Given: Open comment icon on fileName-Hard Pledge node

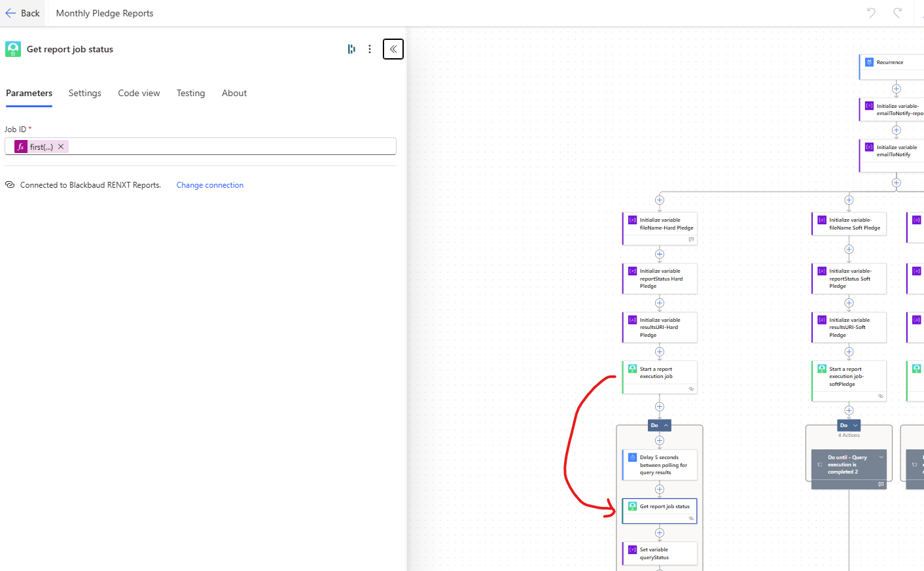Looking at the screenshot, I should (x=691, y=239).
